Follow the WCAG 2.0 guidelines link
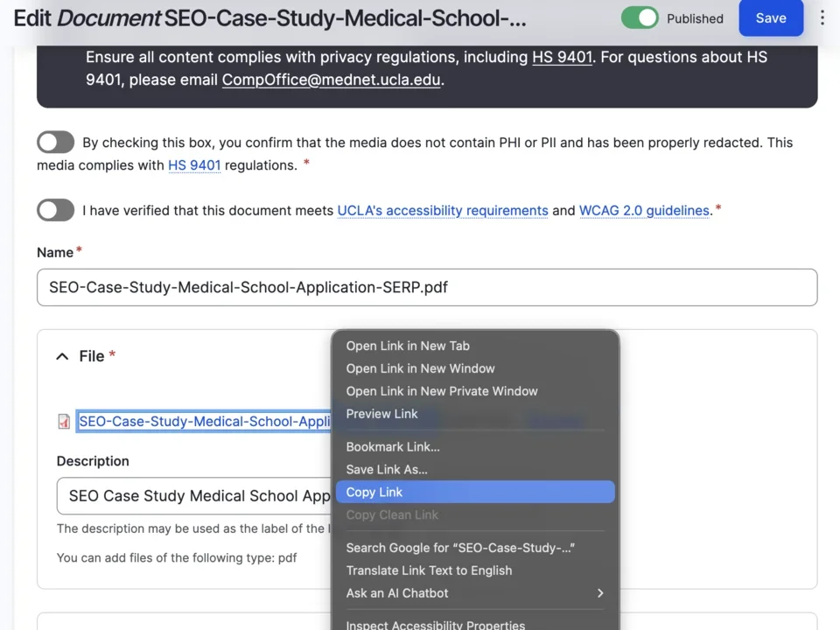The width and height of the screenshot is (840, 630). (644, 210)
